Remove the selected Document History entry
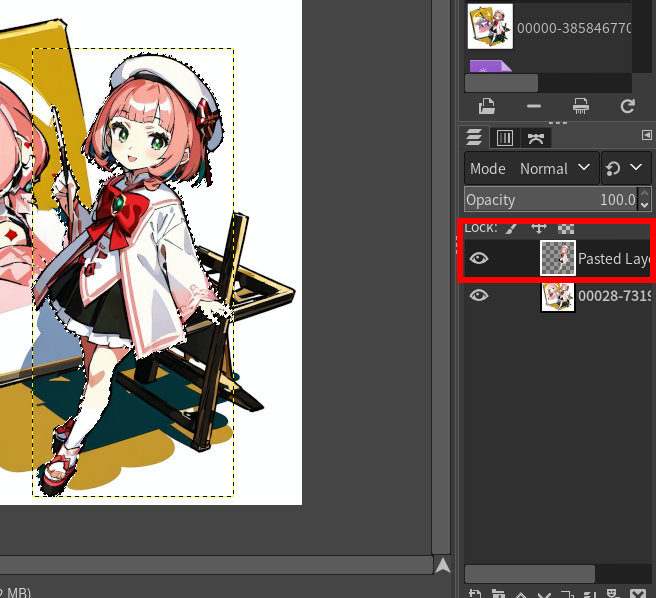656x598 pixels. point(534,106)
